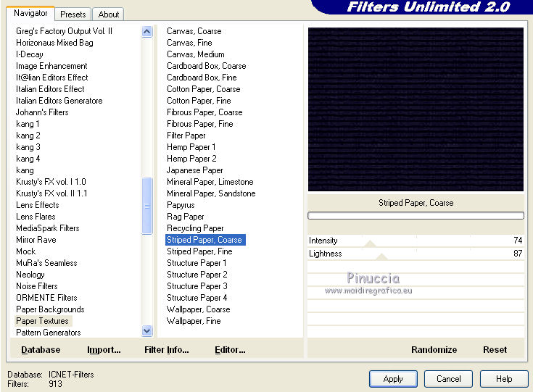Click Randomize to shuffle settings
The width and height of the screenshot is (533, 392).
point(434,349)
